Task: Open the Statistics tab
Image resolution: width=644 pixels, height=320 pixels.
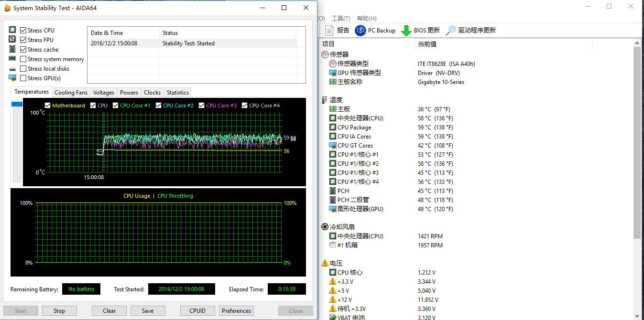Action: pos(178,93)
